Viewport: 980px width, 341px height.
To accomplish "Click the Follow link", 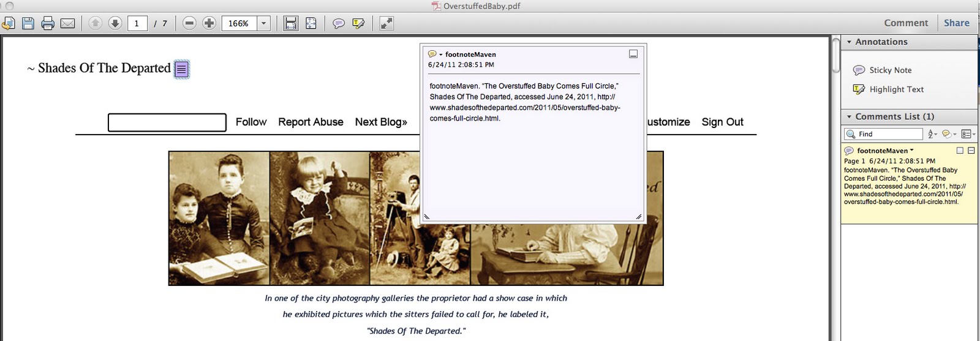I will [x=251, y=122].
